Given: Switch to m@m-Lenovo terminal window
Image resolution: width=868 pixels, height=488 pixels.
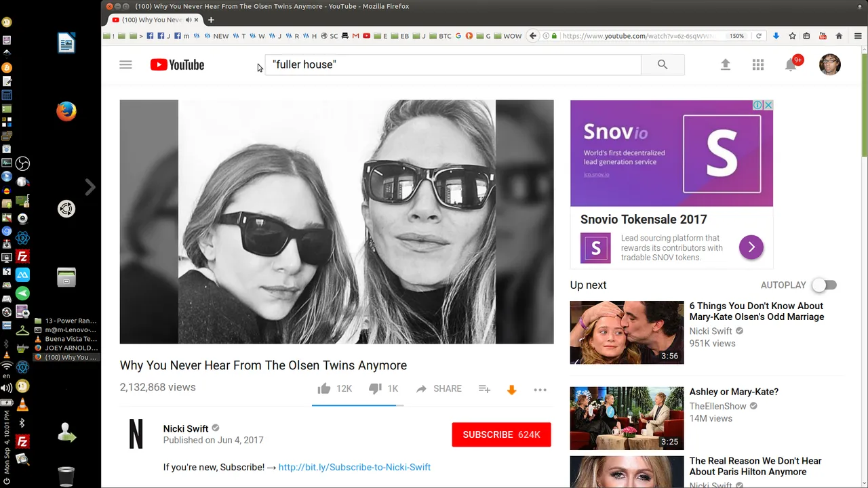Looking at the screenshot, I should tap(66, 330).
